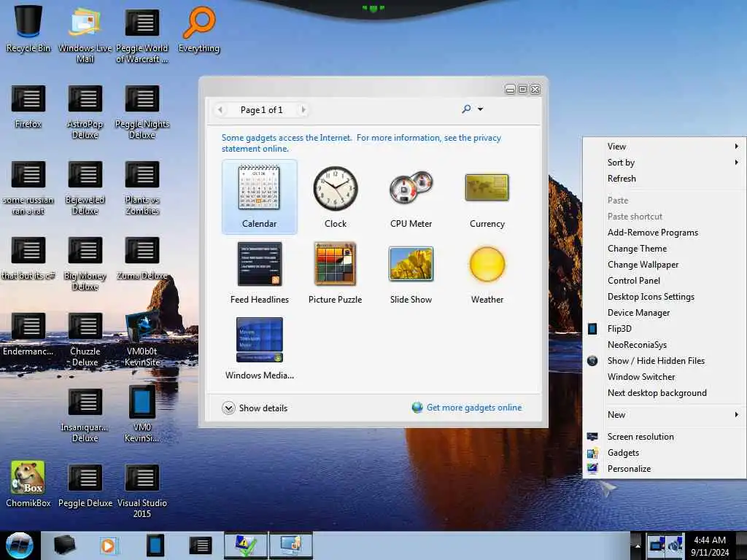Choose NeoReconiaSys menu entry

[x=664, y=345]
